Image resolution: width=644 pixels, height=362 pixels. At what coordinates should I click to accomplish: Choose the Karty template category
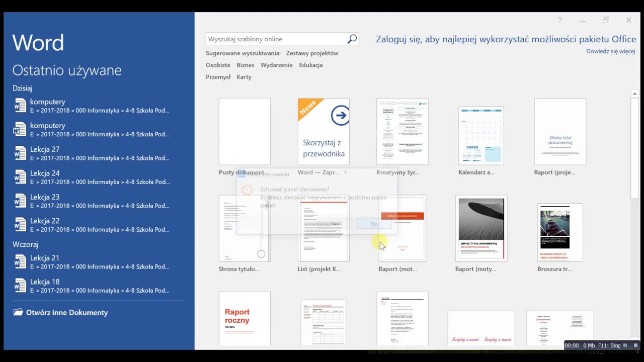pyautogui.click(x=244, y=77)
